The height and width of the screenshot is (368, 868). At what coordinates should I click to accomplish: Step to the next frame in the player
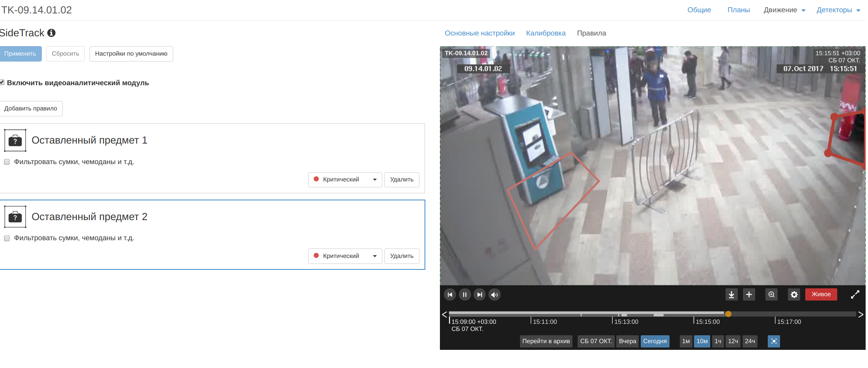pyautogui.click(x=479, y=295)
